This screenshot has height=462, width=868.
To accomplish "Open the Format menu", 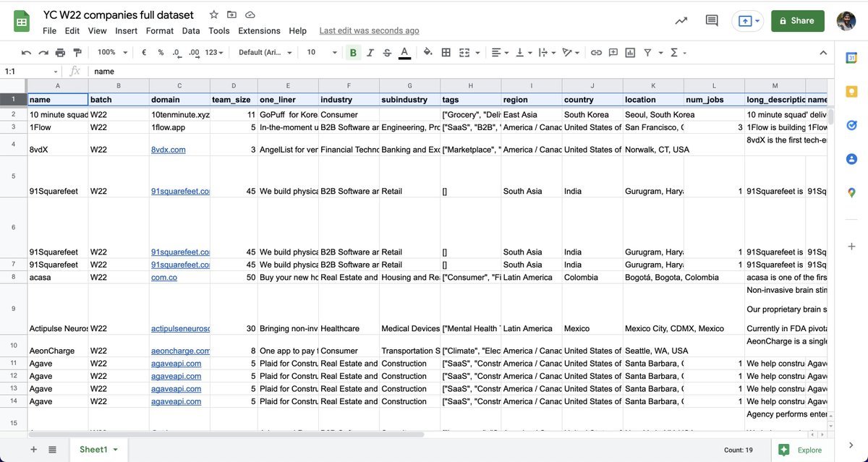I will [x=160, y=31].
